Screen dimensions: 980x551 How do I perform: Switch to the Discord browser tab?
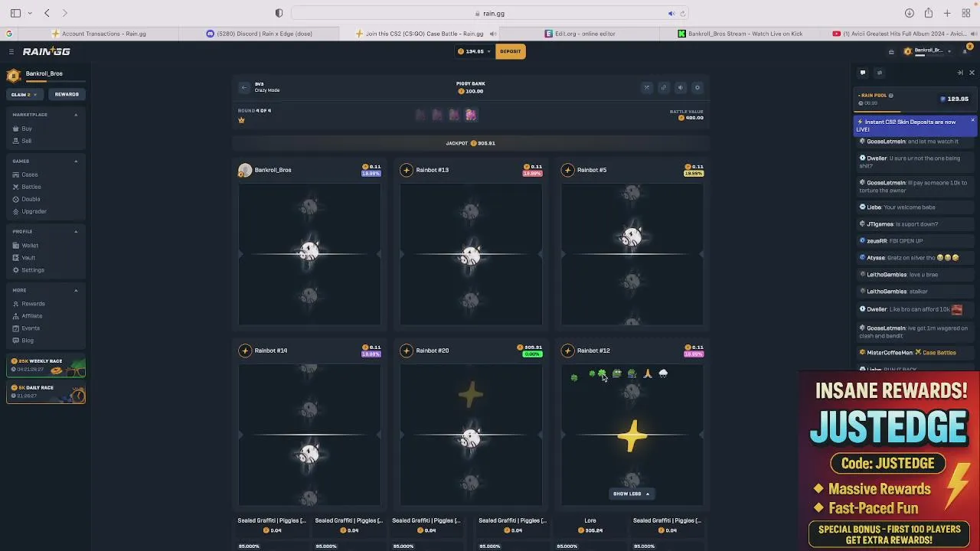[x=259, y=34]
